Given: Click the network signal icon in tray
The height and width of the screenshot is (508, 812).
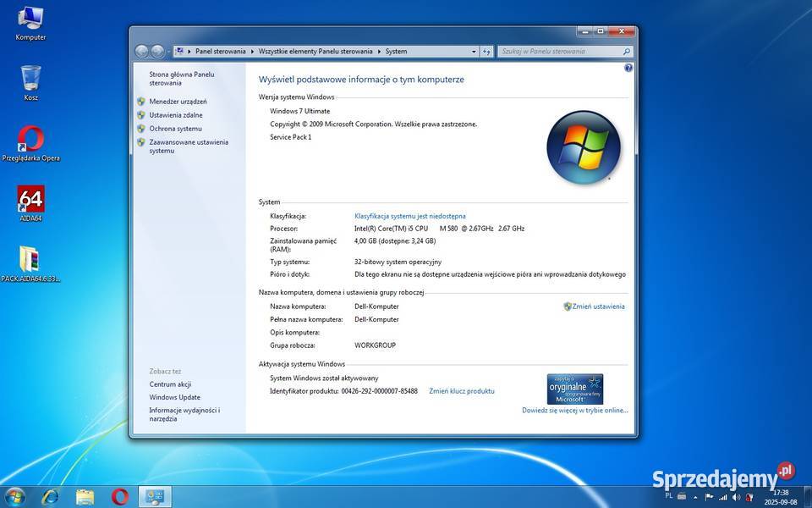Looking at the screenshot, I should point(722,496).
